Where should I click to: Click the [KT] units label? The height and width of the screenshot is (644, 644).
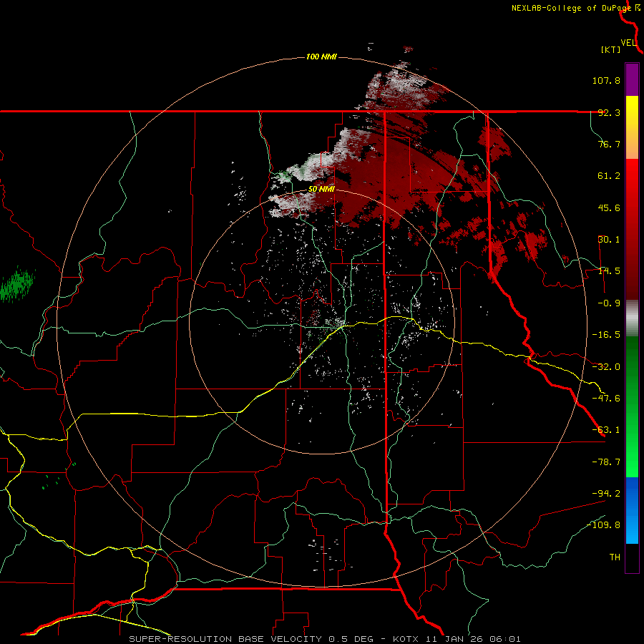[x=611, y=49]
